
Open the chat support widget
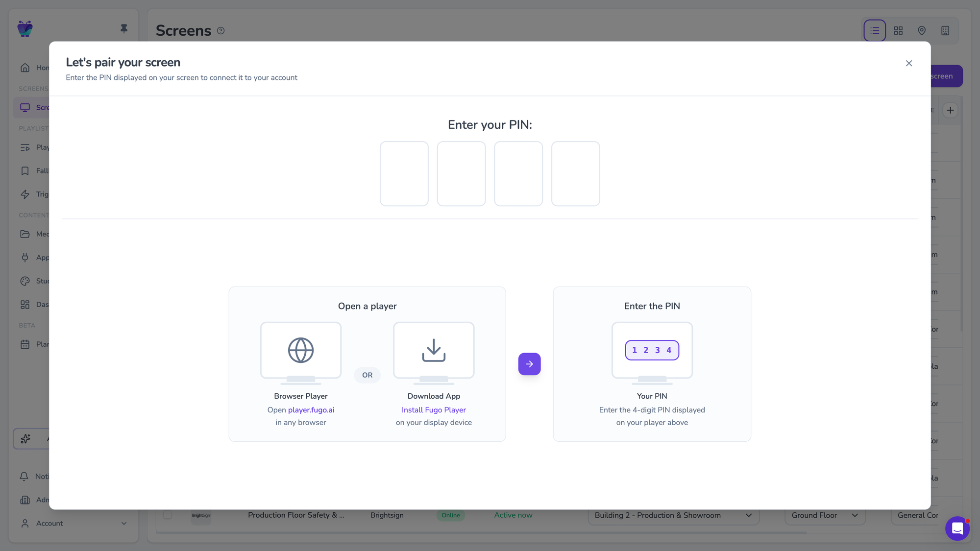[957, 528]
